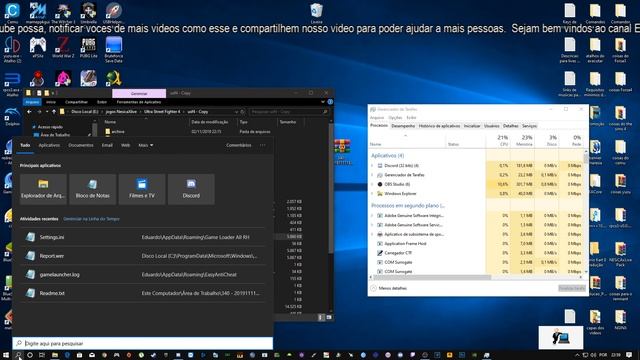Open recent locations dropdown in File Explorer

click(47, 111)
